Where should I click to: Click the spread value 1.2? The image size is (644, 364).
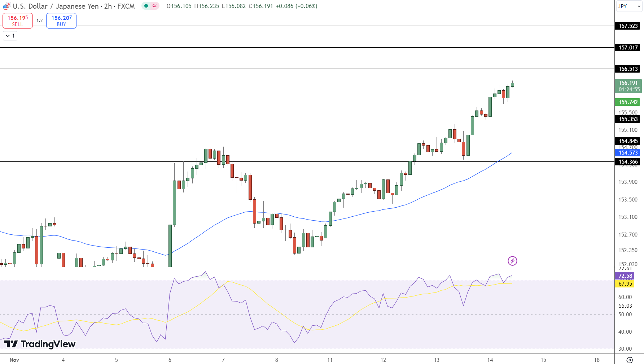(x=40, y=21)
